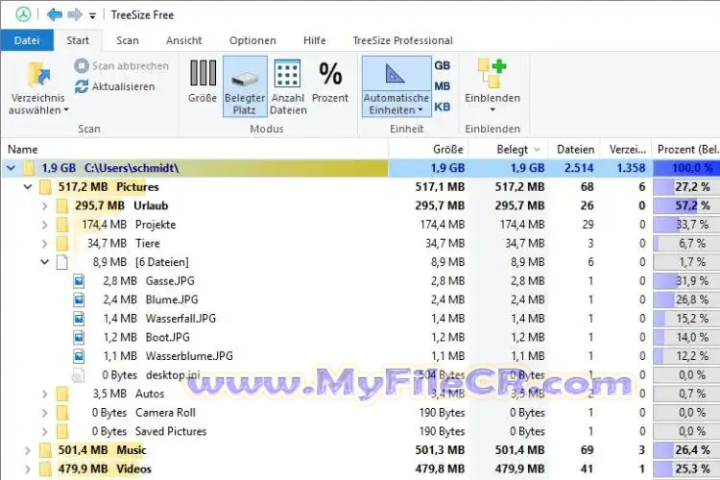Click the 57,2 % bar for Urlaub

click(686, 206)
